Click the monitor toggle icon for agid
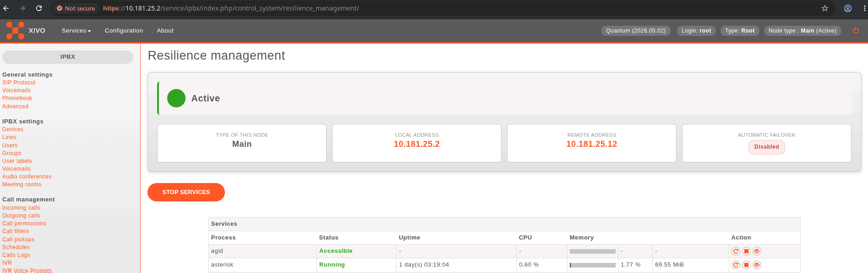868x273 pixels. 757,251
